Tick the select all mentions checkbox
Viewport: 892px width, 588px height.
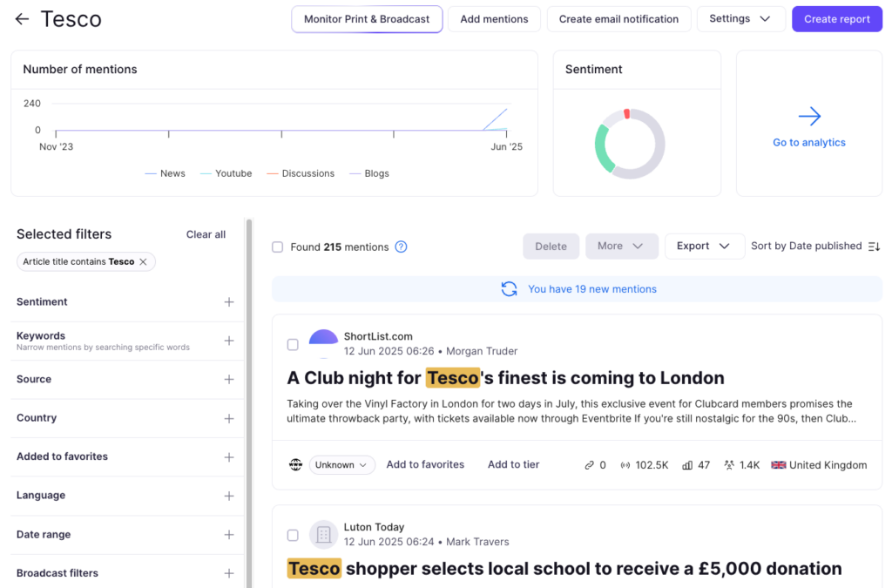coord(277,247)
